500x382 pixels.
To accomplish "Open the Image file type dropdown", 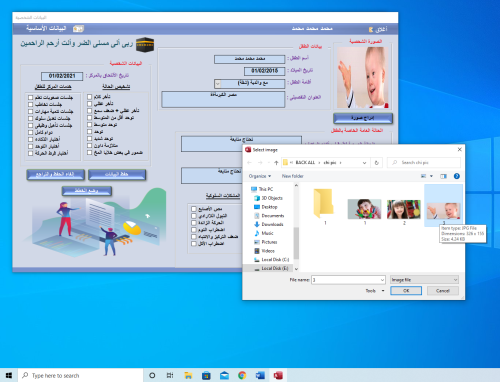I will click(424, 280).
